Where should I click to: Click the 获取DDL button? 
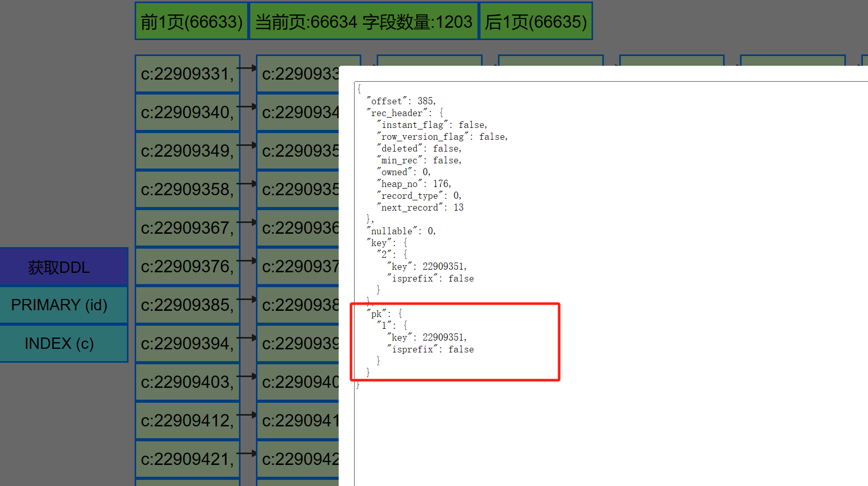(64, 267)
